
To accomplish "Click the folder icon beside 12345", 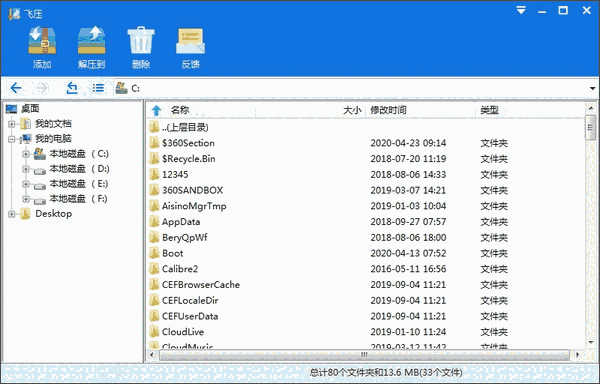I will (x=154, y=174).
